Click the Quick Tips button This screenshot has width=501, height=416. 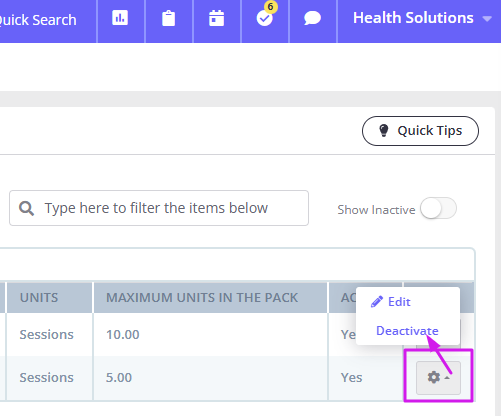(420, 131)
